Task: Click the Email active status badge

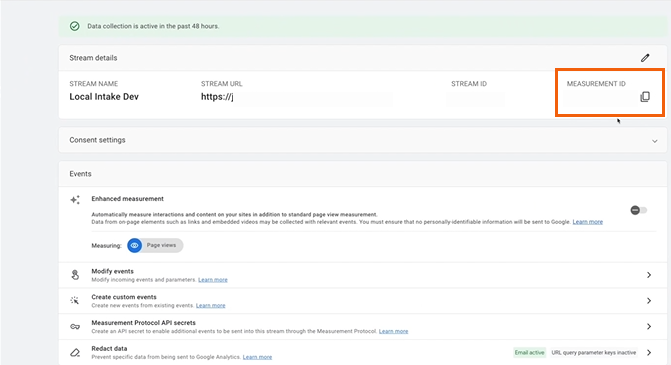Action: tap(529, 353)
